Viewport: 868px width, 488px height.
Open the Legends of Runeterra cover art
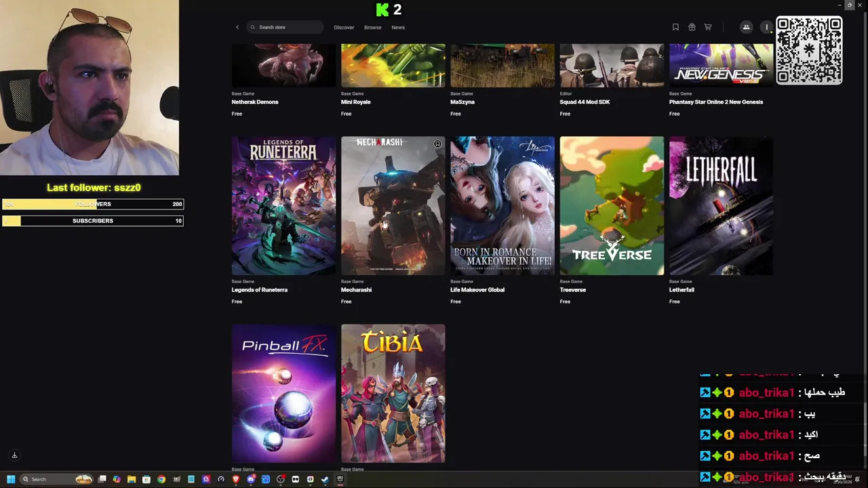tap(283, 206)
